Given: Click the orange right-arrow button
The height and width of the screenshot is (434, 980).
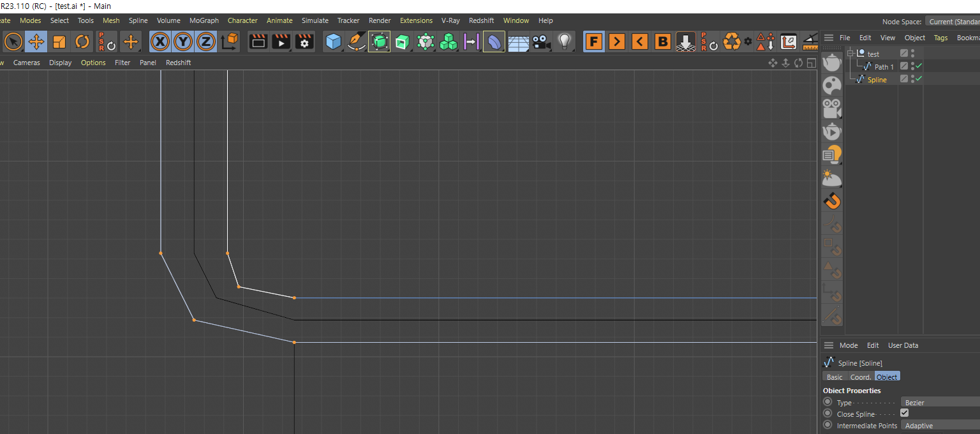Looking at the screenshot, I should tap(617, 42).
